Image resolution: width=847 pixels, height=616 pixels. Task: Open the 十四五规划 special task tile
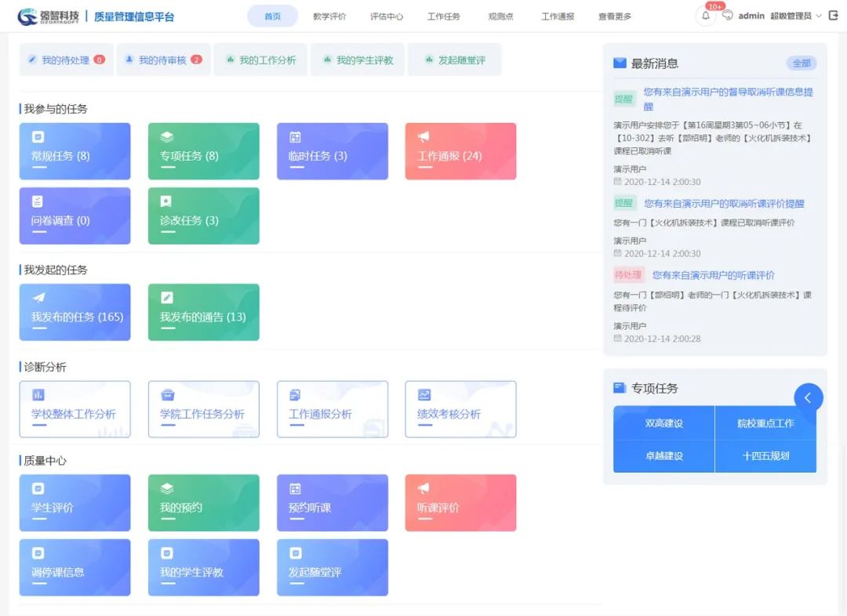(765, 456)
